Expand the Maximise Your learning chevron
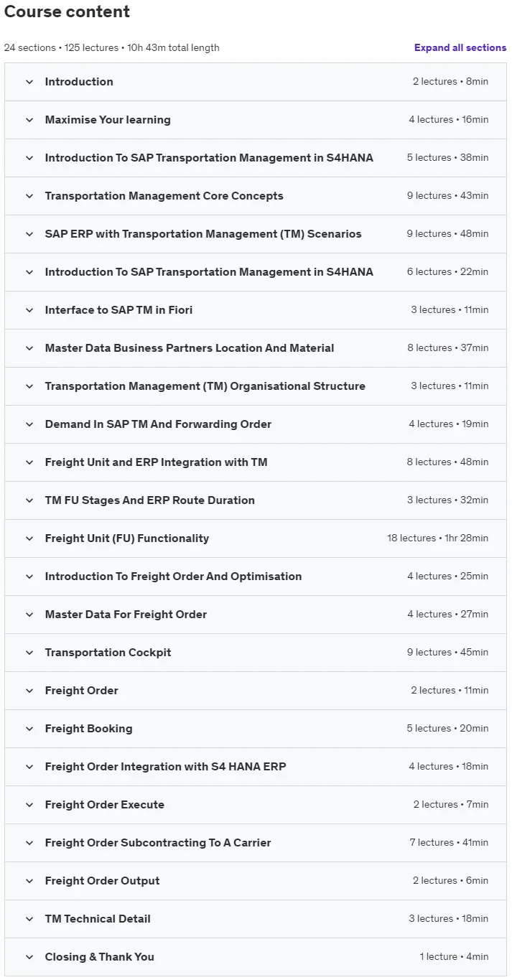512x980 pixels. click(29, 120)
